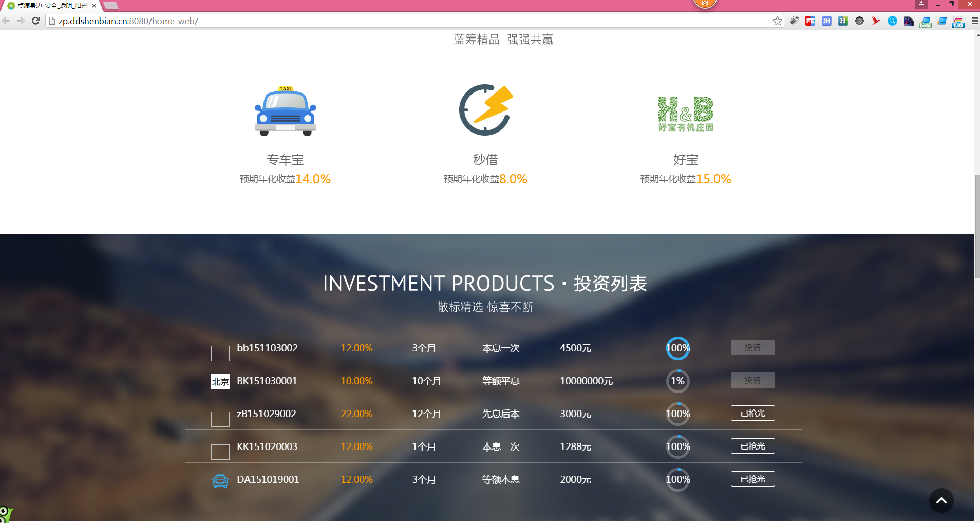Click the 8.0% expected yield text
980x523 pixels.
tap(514, 179)
